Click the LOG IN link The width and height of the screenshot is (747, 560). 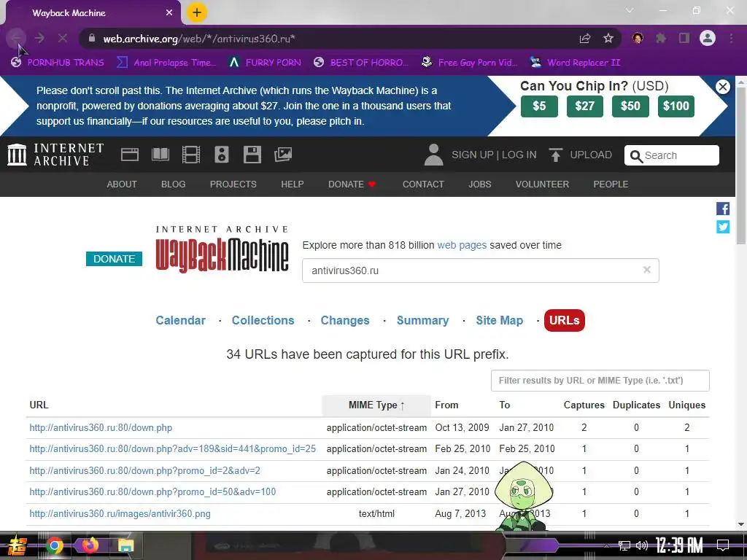click(519, 155)
